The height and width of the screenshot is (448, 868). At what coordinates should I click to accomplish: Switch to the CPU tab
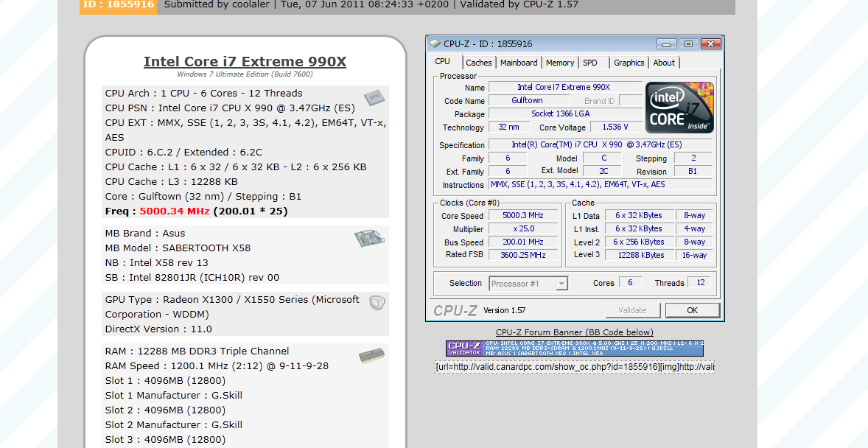tap(442, 61)
